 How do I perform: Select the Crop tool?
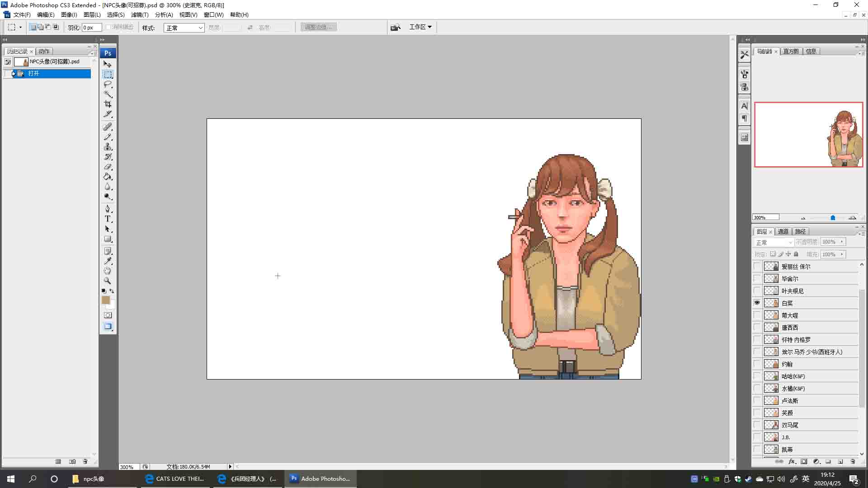[x=108, y=104]
